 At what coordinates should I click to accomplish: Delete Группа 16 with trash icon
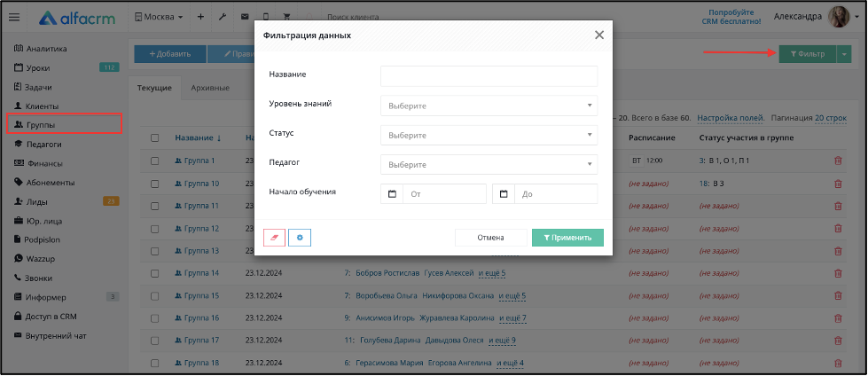point(838,317)
